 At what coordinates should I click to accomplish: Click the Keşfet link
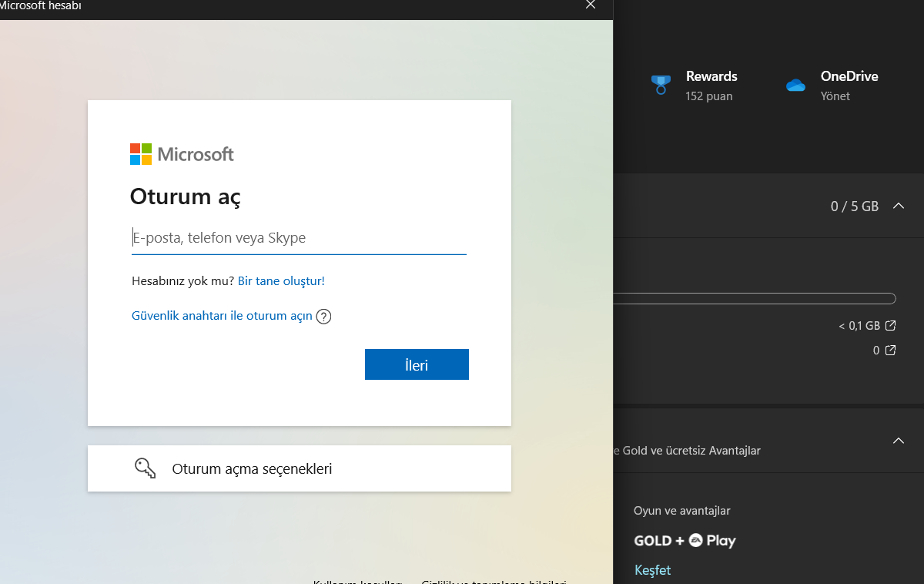[x=652, y=570]
